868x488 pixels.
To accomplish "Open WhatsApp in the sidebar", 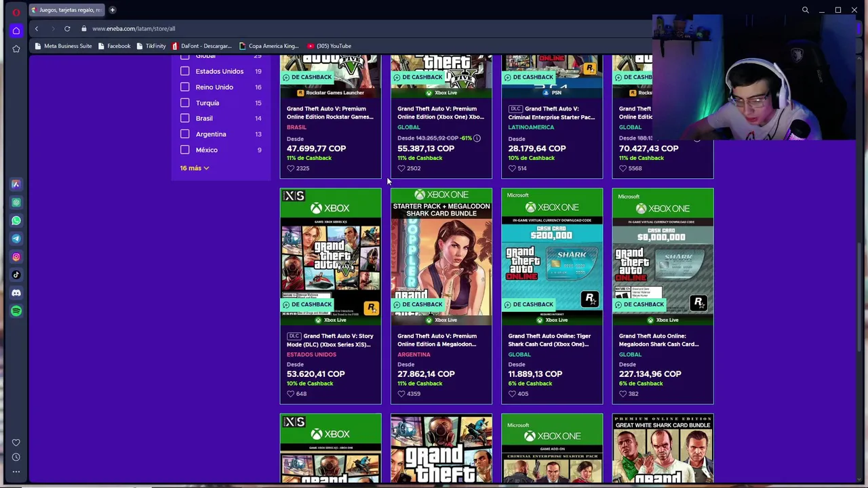I will pos(16,220).
